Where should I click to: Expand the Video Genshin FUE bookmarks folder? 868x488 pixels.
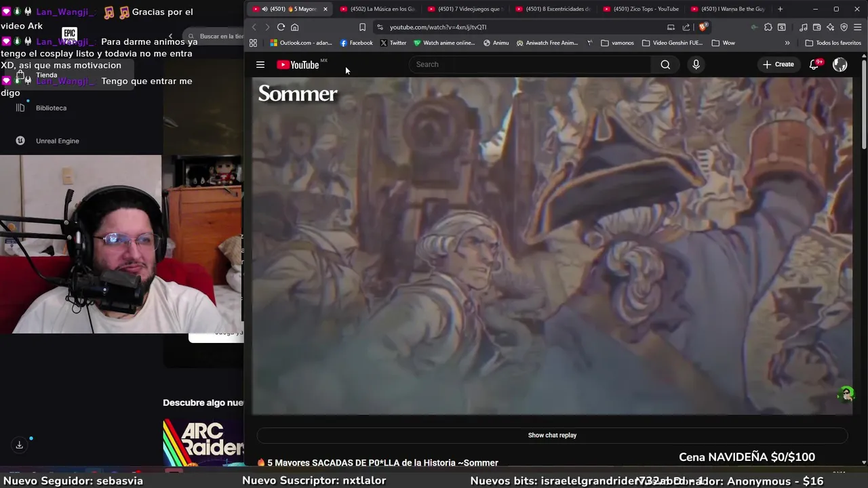tap(672, 43)
